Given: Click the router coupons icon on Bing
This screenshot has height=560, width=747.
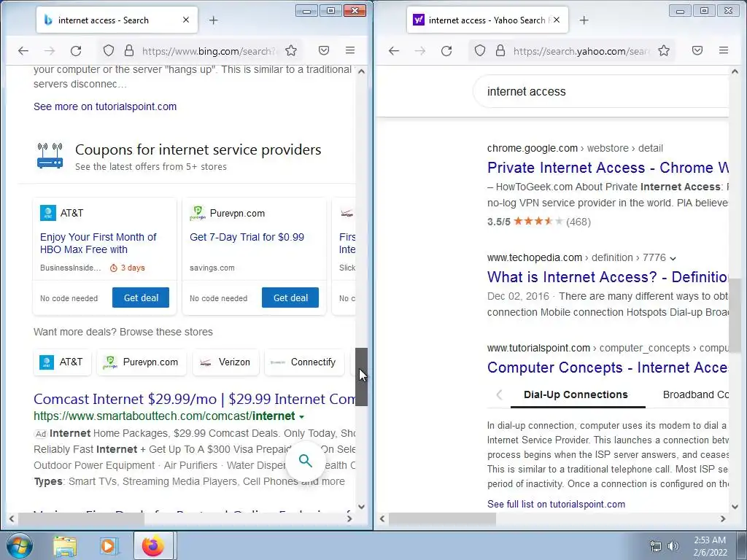Looking at the screenshot, I should 50,156.
